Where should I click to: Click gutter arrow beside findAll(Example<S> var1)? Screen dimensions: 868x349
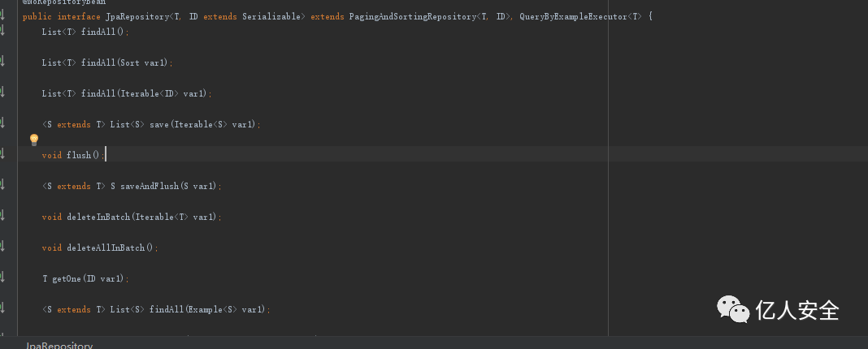pyautogui.click(x=2, y=308)
